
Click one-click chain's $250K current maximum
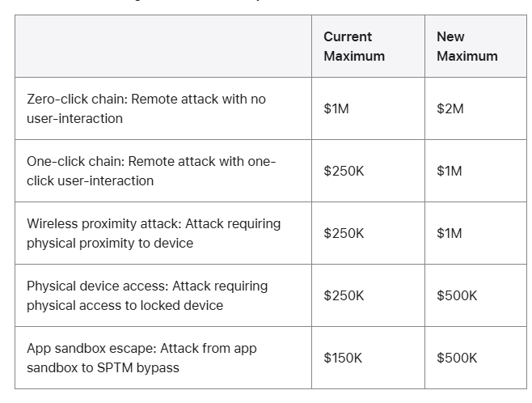point(344,171)
